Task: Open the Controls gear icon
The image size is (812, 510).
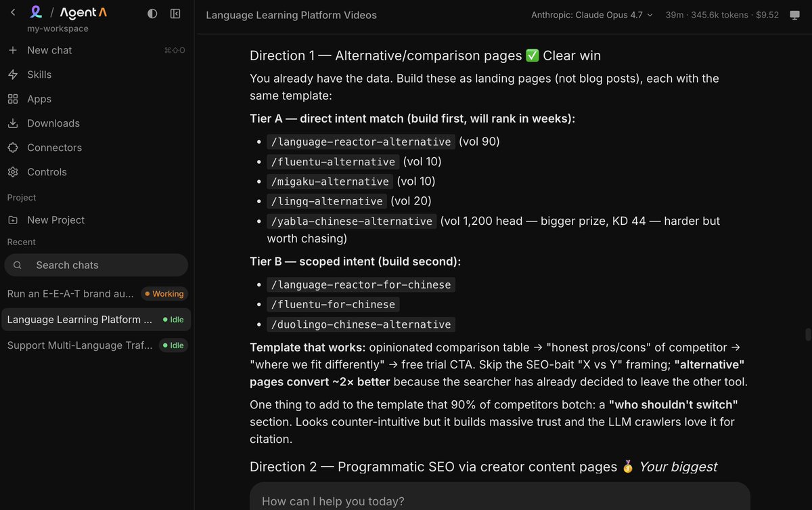Action: tap(13, 172)
